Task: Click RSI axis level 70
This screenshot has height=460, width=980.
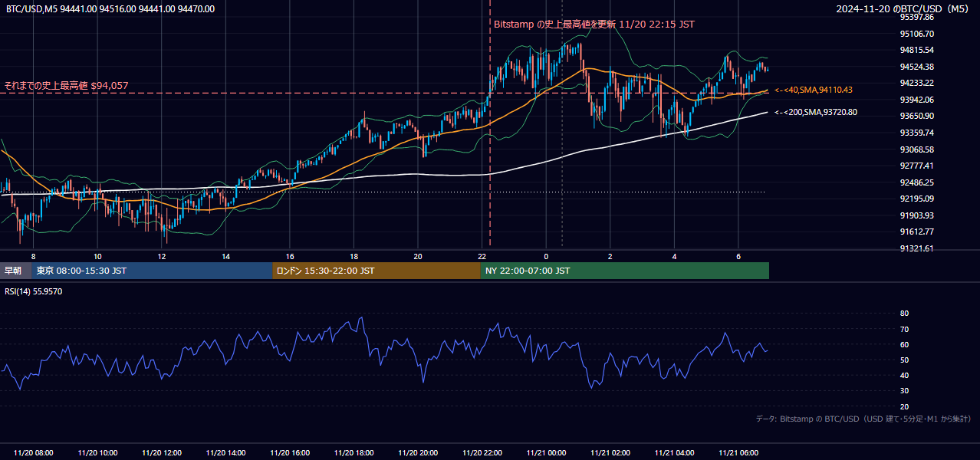Action: coord(904,329)
